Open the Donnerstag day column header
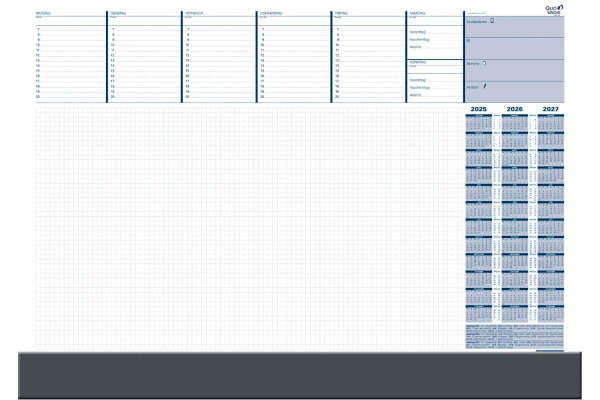This screenshot has height=400, width=600. click(271, 14)
